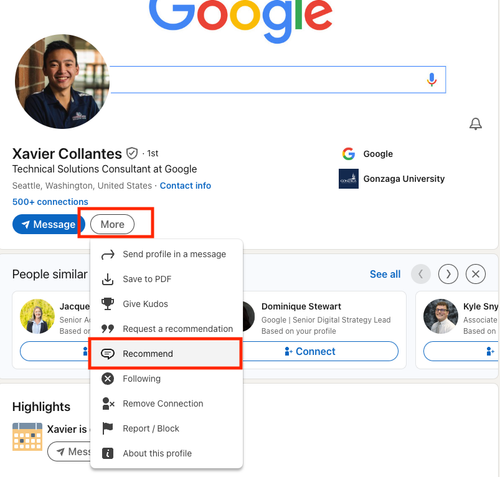Open Dominique Stewart's profile name
The image size is (500, 477).
(301, 306)
